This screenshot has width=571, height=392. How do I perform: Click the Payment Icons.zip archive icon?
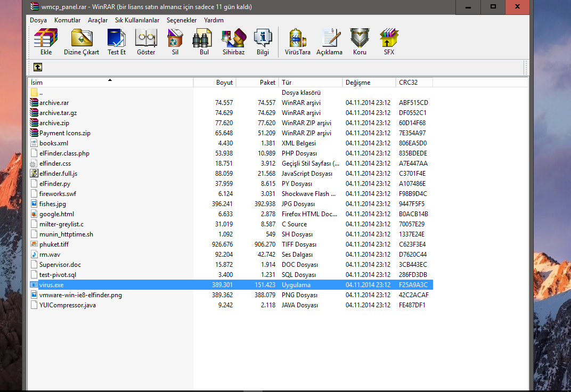pos(34,133)
